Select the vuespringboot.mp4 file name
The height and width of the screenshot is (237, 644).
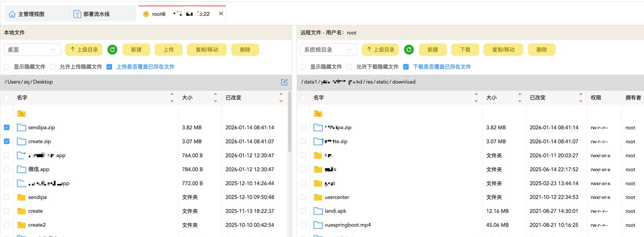[x=348, y=225]
